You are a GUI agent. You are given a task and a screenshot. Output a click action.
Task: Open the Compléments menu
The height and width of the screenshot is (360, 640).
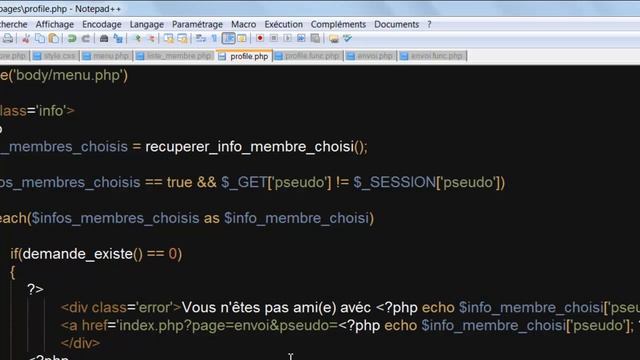338,24
